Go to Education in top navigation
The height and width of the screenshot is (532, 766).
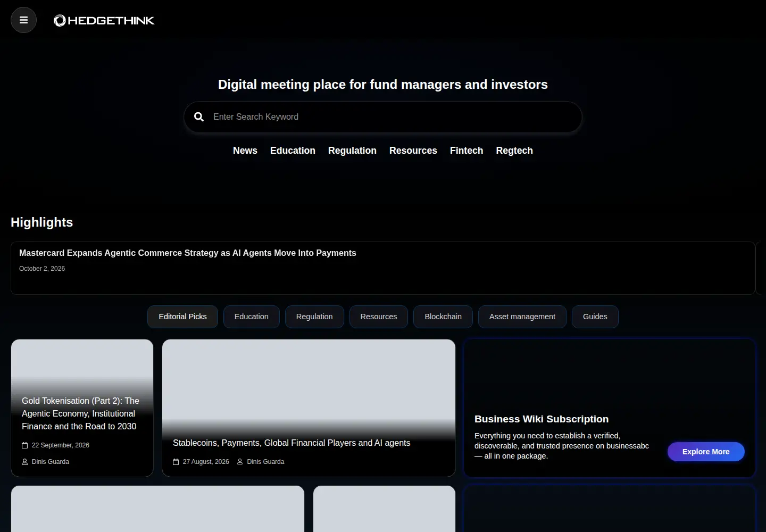click(x=293, y=151)
